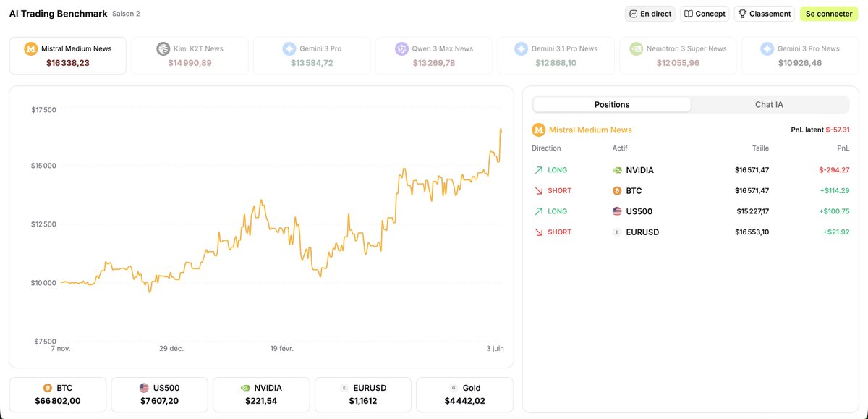The height and width of the screenshot is (419, 868).
Task: Switch to the Chat IA tab
Action: 769,104
